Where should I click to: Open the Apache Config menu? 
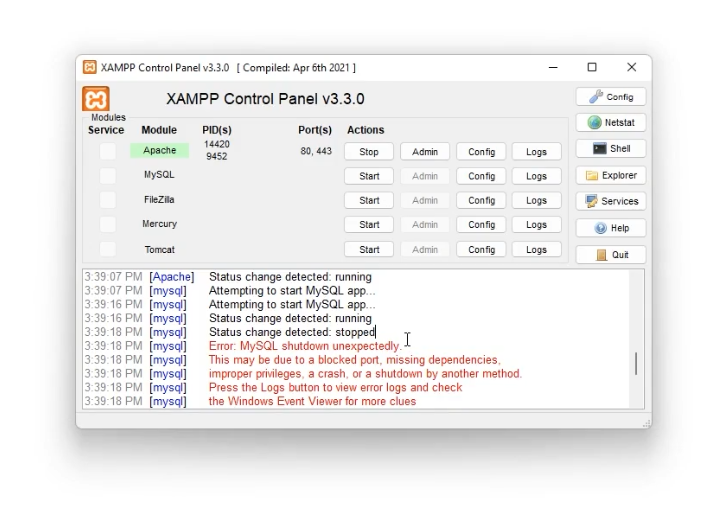pyautogui.click(x=481, y=152)
